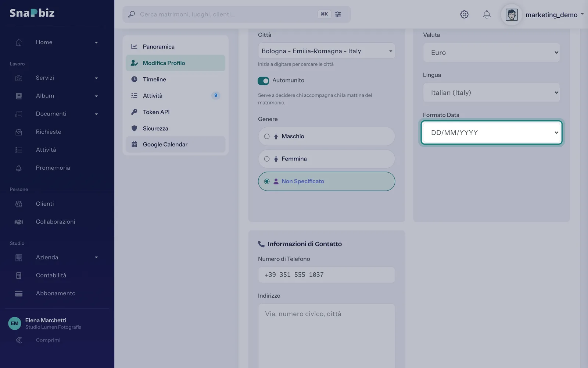Click the Snapbiz logo
Screen dimensions: 588x368
tap(32, 13)
